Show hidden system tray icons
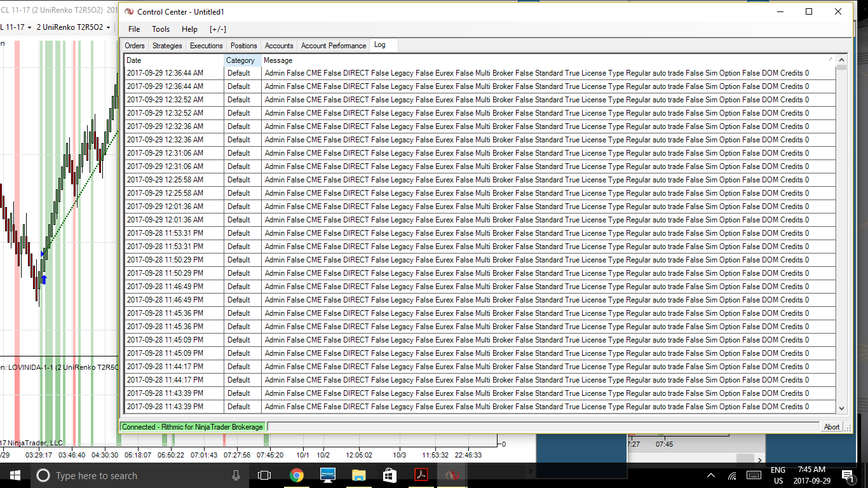 [x=711, y=475]
